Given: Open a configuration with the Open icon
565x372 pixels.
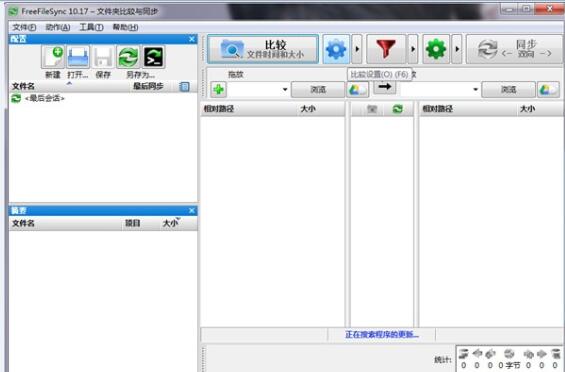Looking at the screenshot, I should (78, 57).
